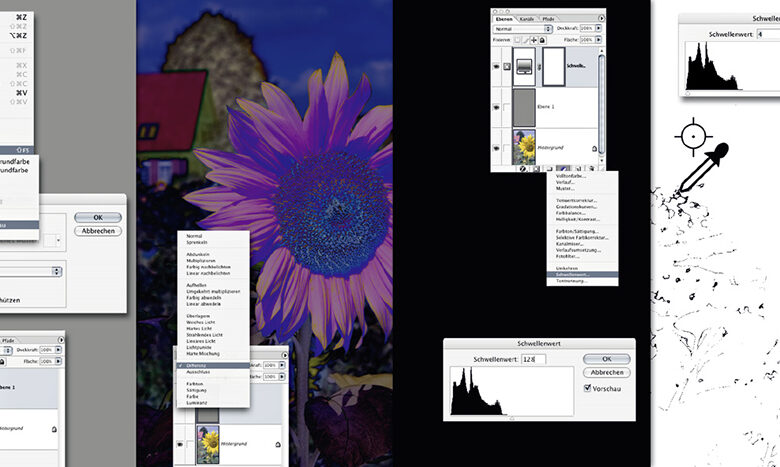Click the lock icon on the Hintergrund layer with the sunflower thumbnail on the black background
The image size is (780, 467).
click(x=595, y=148)
